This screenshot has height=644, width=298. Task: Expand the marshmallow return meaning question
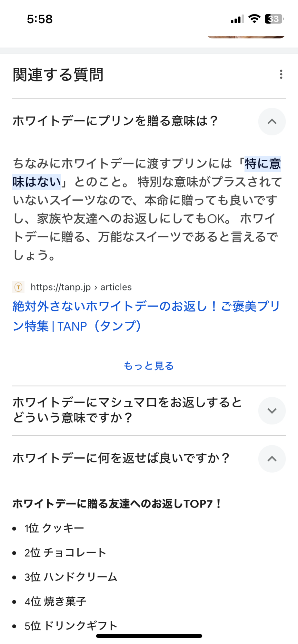[x=272, y=411]
